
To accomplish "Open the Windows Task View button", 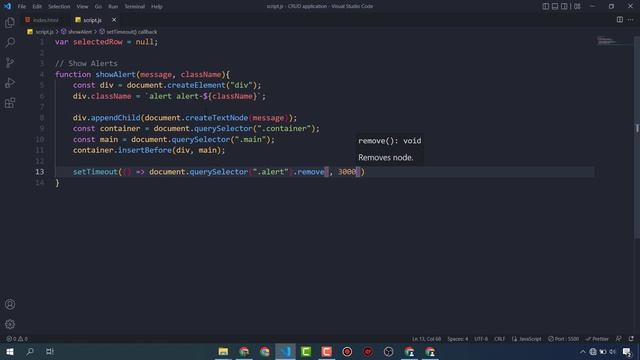I will (50, 351).
